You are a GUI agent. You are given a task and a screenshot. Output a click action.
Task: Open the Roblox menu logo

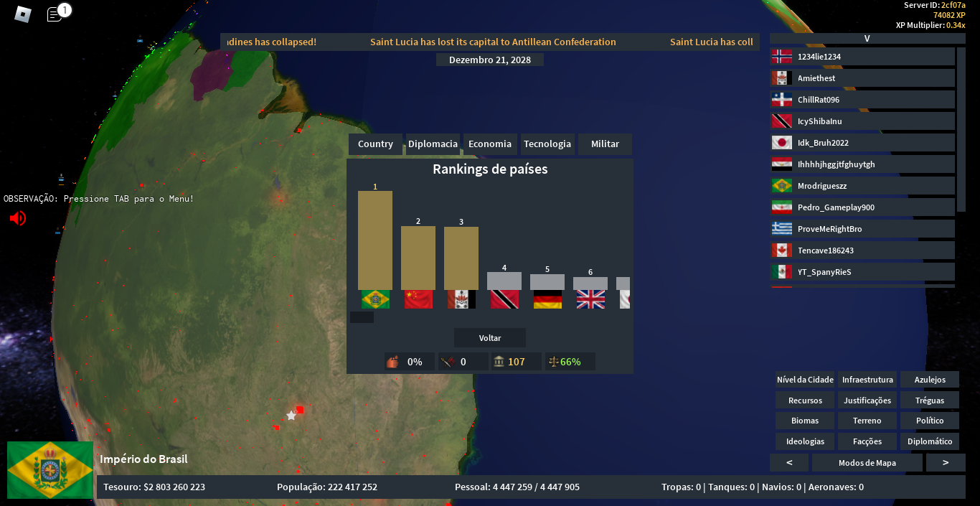tap(24, 14)
